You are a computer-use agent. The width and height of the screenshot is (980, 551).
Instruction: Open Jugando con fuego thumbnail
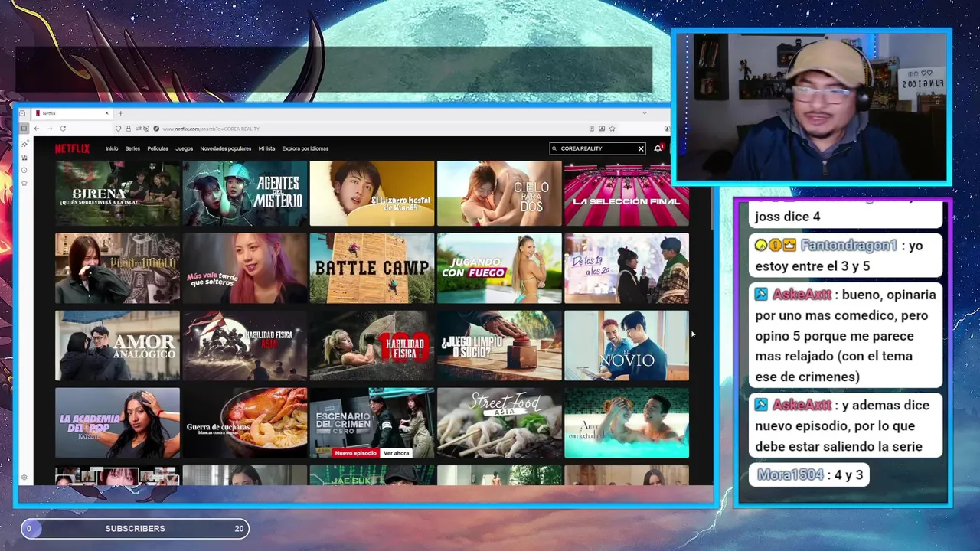pyautogui.click(x=499, y=269)
